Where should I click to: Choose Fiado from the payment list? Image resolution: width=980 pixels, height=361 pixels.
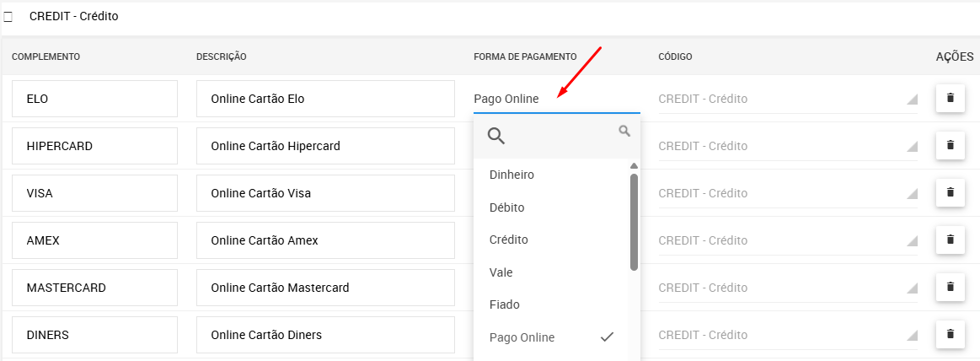tap(551, 304)
